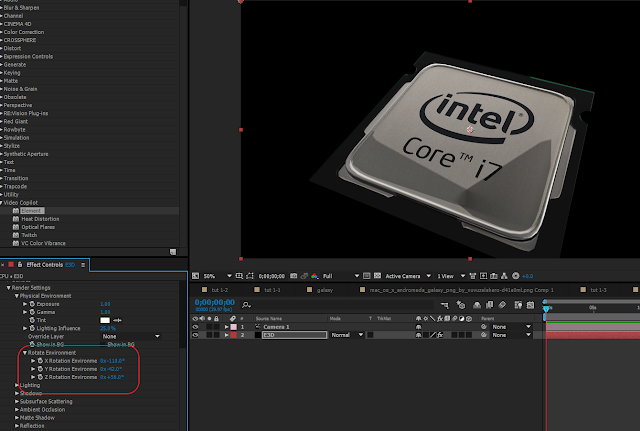This screenshot has height=431, width=640.
Task: Click the graph editor icon in timeline
Action: pyautogui.click(x=530, y=305)
